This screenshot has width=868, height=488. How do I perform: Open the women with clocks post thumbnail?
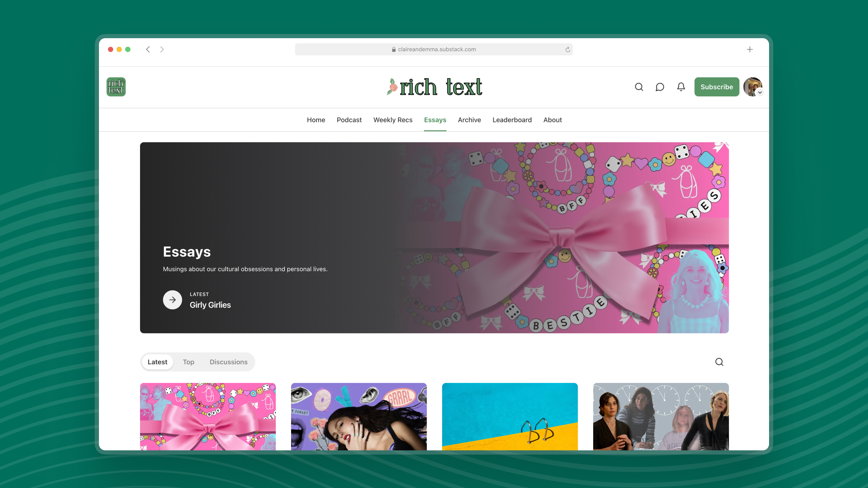point(661,417)
